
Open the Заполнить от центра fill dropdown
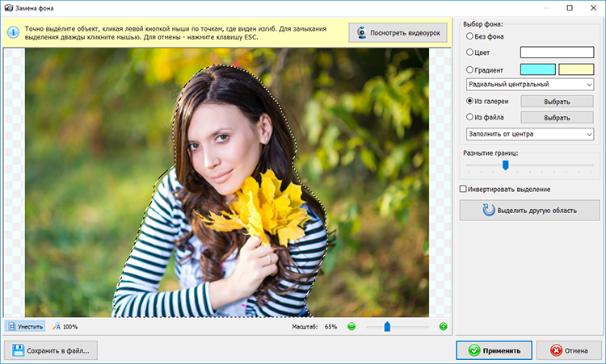pos(530,134)
